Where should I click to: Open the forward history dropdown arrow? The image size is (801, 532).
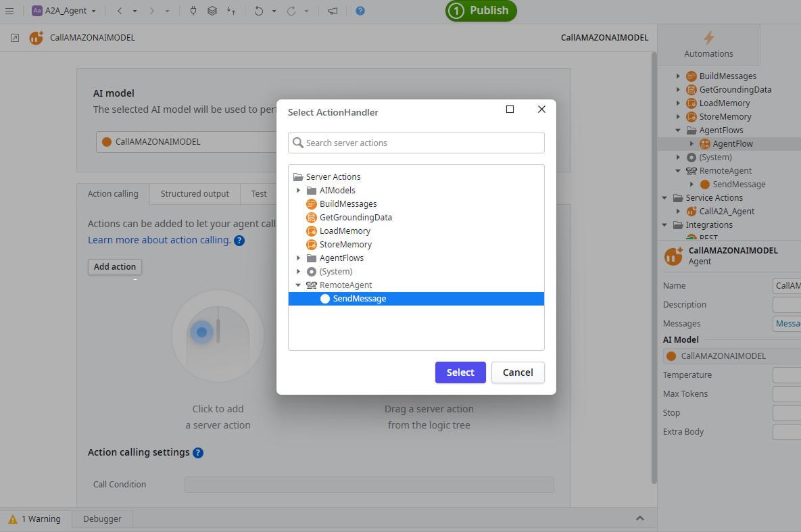167,11
